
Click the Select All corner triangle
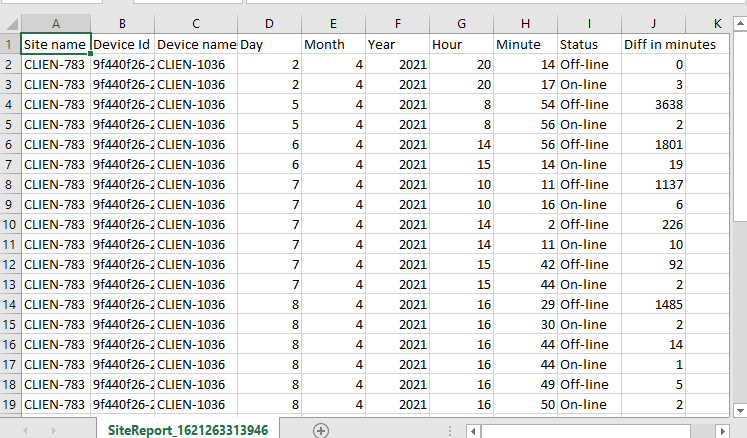pyautogui.click(x=9, y=22)
